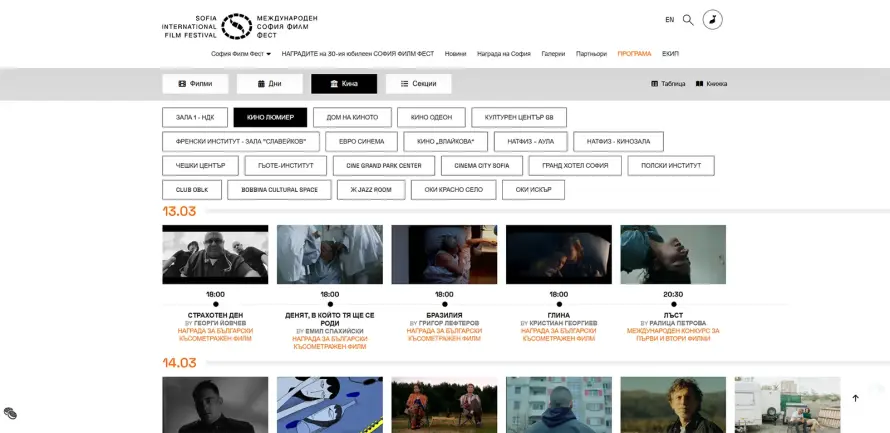890x433 pixels.
Task: Go to Награда на София
Action: point(503,54)
